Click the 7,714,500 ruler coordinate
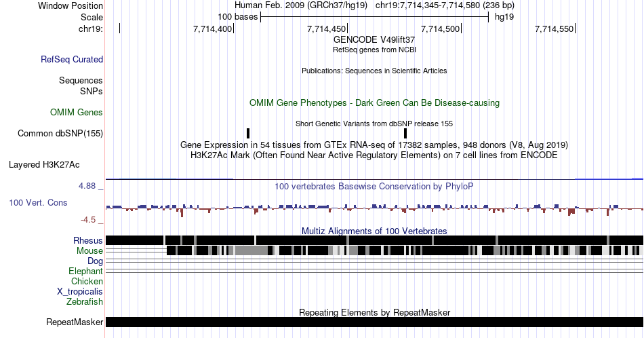The width and height of the screenshot is (644, 338). click(440, 29)
